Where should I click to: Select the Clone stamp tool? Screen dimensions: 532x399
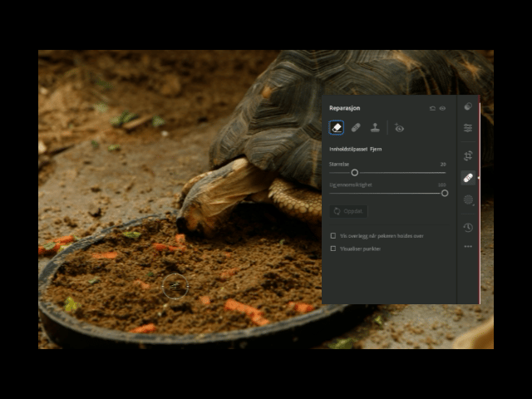pos(375,127)
